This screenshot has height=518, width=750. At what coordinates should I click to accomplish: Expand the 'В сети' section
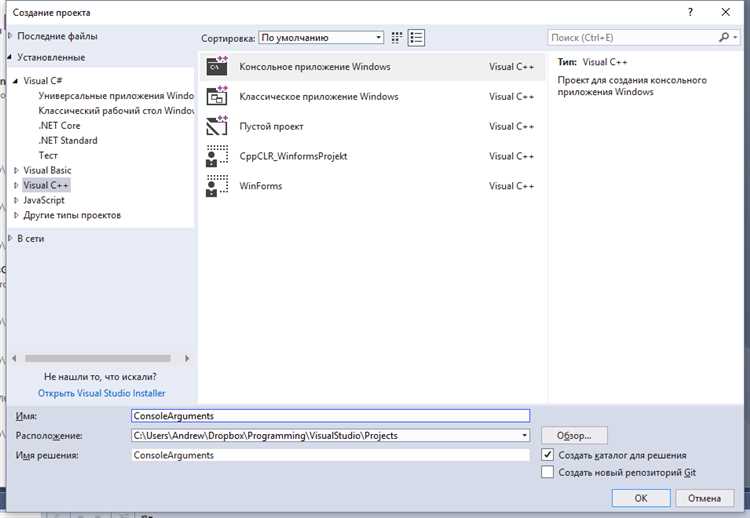coord(10,238)
